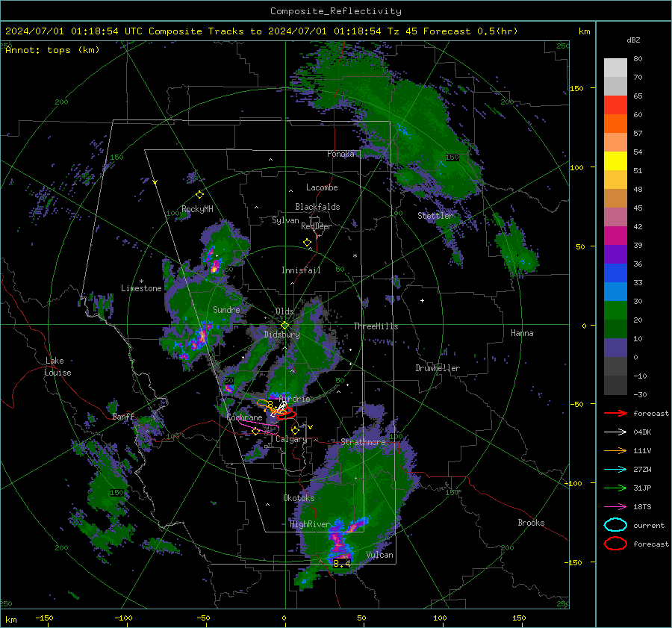Click the Sundre town label
The height and width of the screenshot is (628, 672).
tap(226, 309)
